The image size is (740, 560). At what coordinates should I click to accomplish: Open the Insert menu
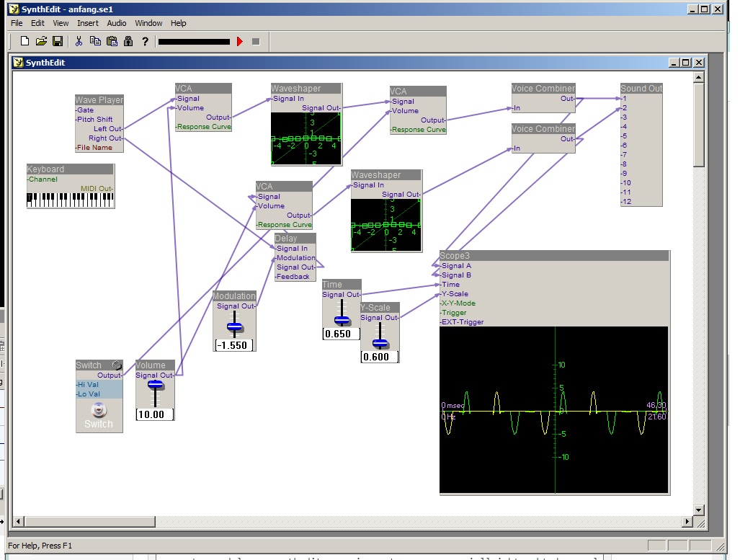88,23
